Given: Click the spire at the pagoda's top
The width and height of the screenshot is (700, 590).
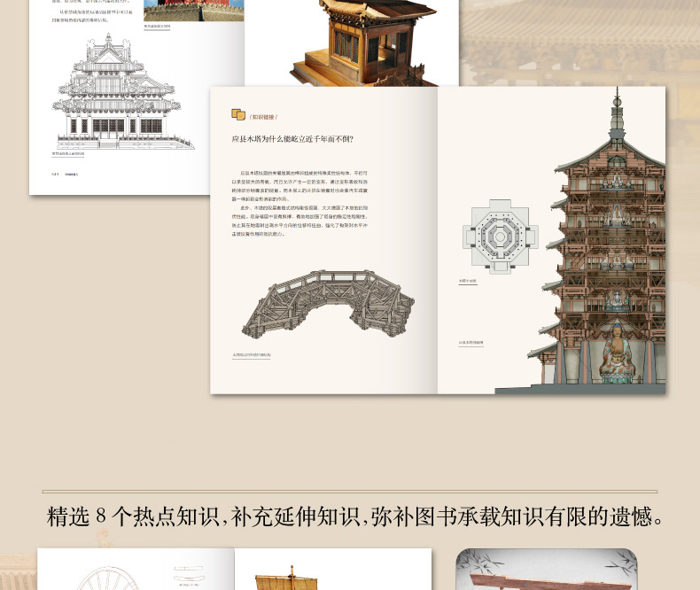Looking at the screenshot, I should [x=617, y=106].
